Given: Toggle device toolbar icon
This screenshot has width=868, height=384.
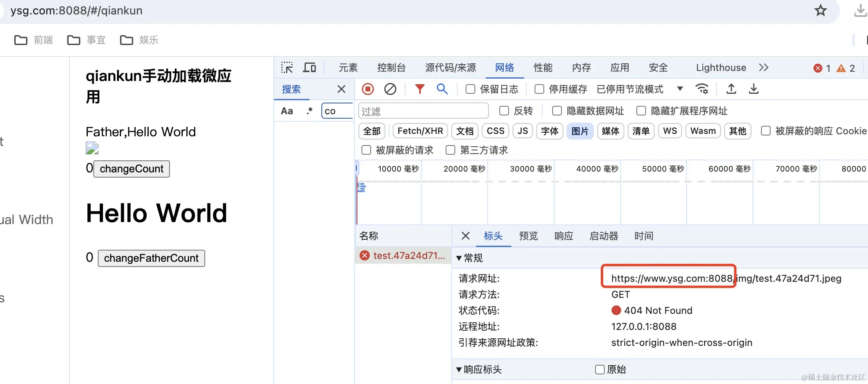Looking at the screenshot, I should (309, 67).
